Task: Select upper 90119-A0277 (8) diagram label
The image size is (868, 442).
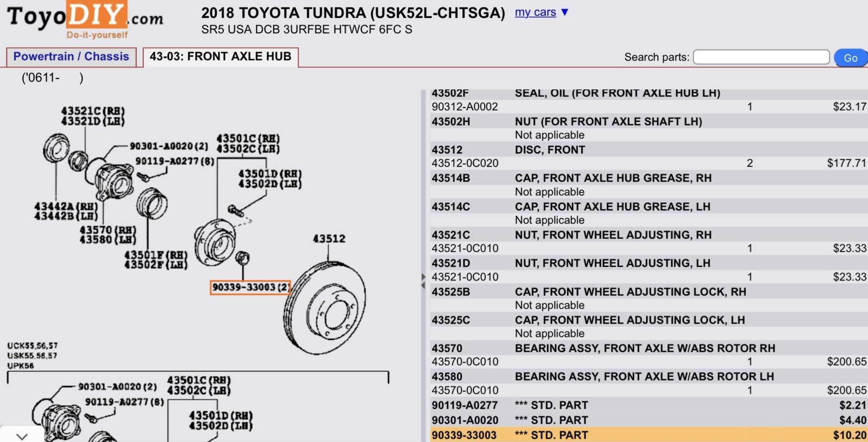Action: click(175, 161)
